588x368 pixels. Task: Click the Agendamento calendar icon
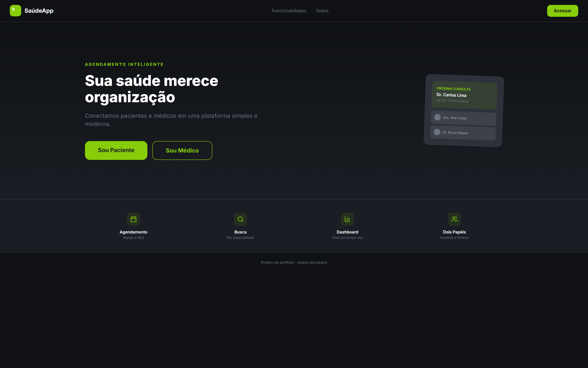[x=133, y=219]
